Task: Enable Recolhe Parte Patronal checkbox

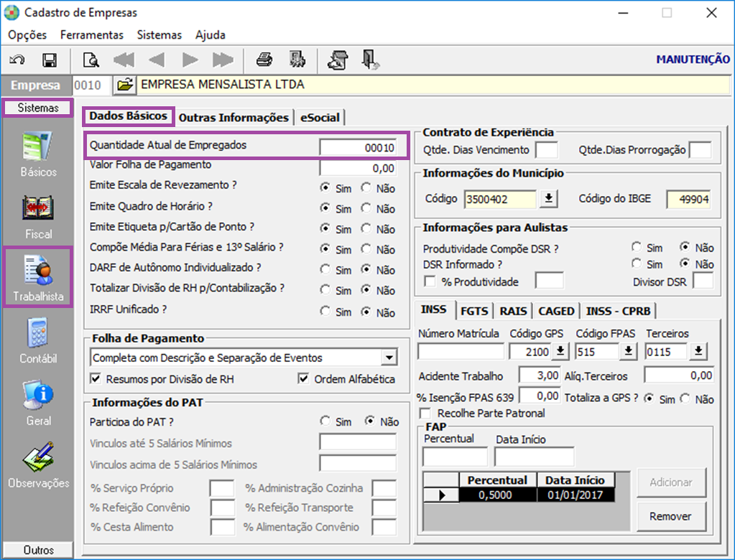Action: coord(425,414)
